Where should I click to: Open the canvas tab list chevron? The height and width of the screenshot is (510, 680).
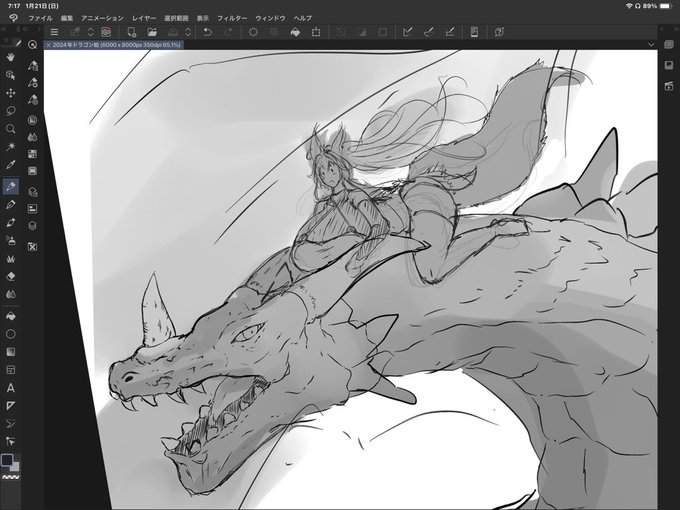[x=651, y=45]
